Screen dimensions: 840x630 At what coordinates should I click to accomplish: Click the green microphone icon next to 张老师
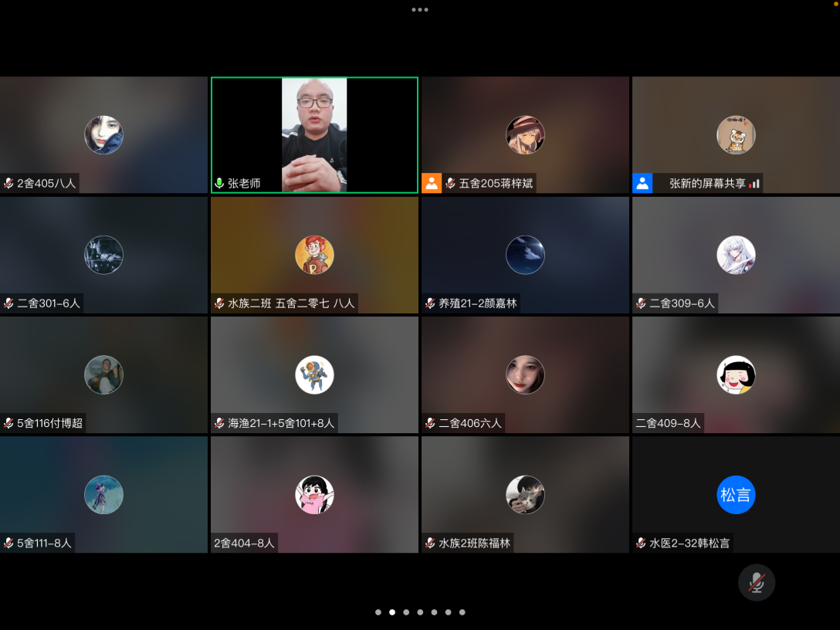pyautogui.click(x=219, y=184)
